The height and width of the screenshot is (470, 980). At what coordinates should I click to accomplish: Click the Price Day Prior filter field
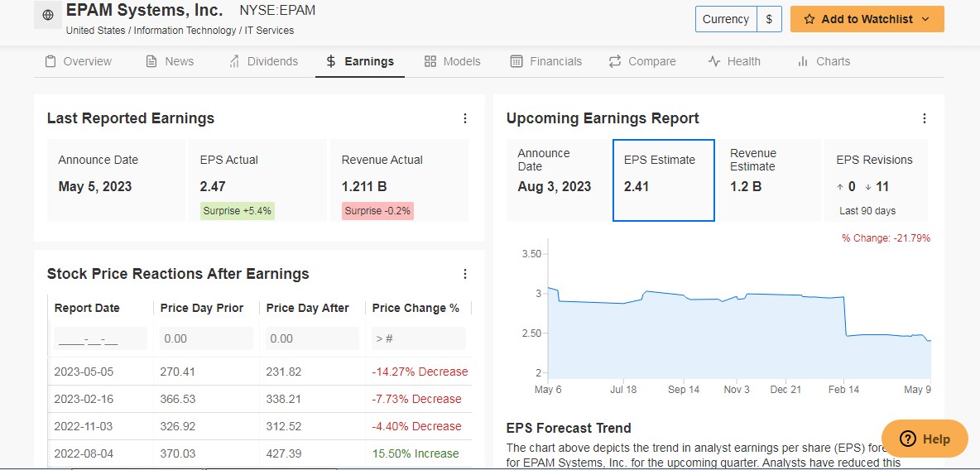pos(206,338)
